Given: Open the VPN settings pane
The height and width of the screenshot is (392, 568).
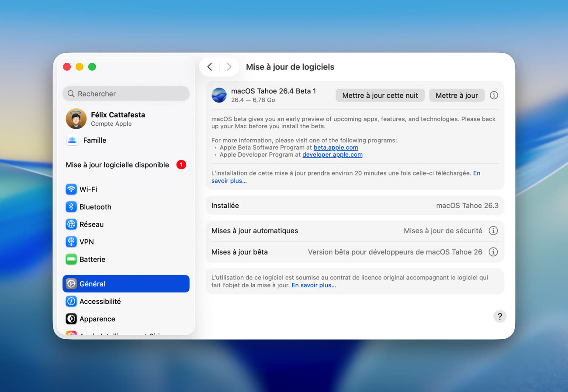Looking at the screenshot, I should tap(87, 242).
